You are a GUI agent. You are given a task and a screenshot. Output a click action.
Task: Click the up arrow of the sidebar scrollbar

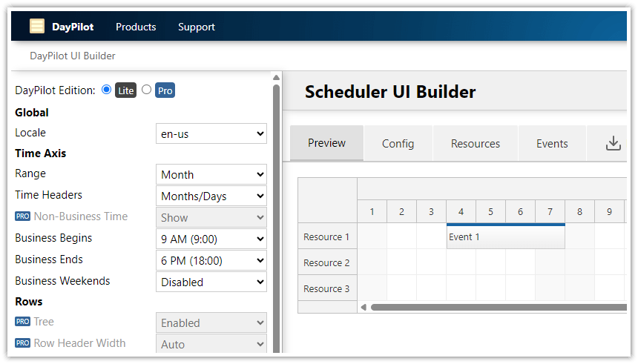pyautogui.click(x=276, y=77)
